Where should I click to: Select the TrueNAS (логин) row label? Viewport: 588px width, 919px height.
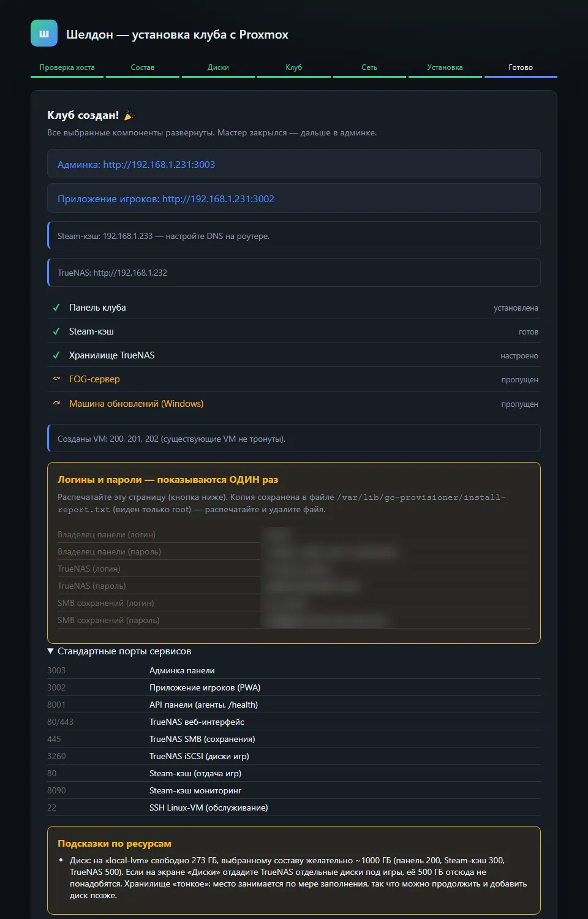tap(89, 569)
